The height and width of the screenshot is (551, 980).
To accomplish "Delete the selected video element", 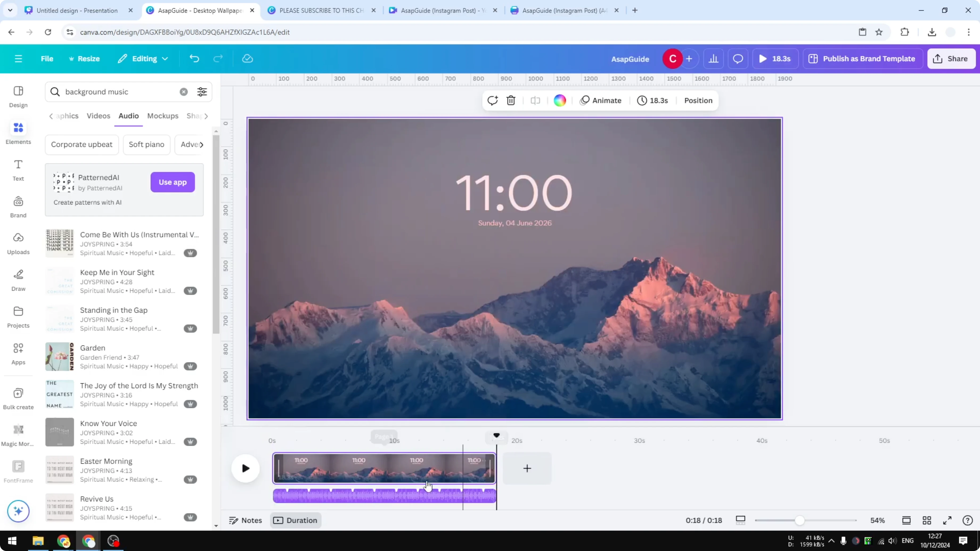I will click(511, 100).
